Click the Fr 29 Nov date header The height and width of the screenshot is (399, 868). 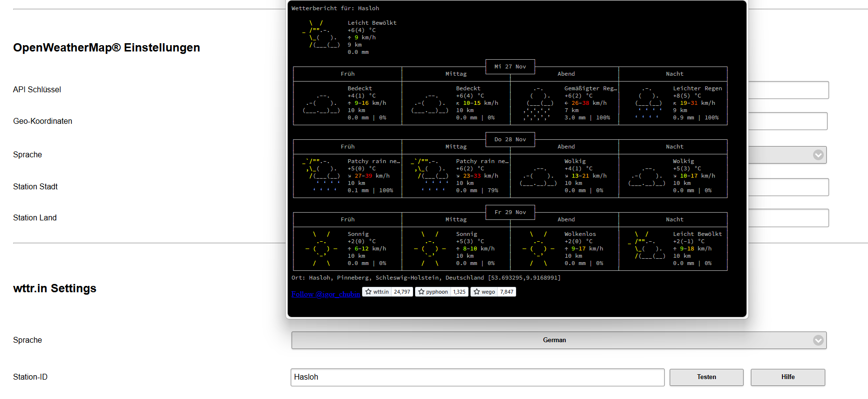pos(510,212)
